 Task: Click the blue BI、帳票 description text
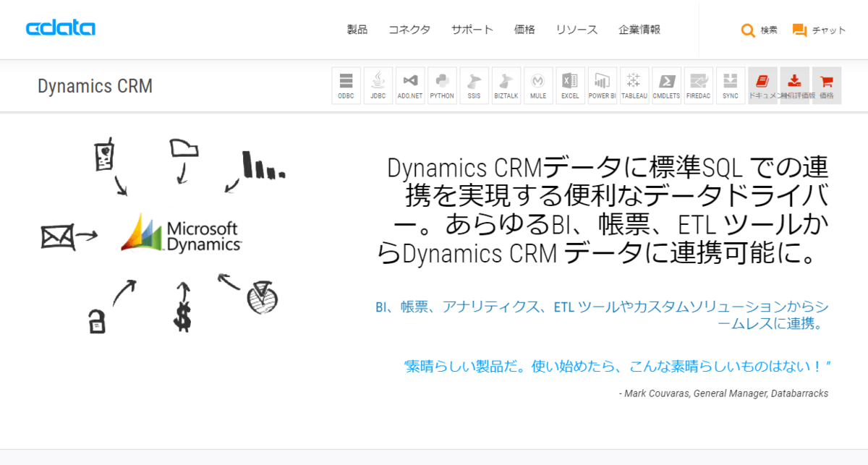click(x=602, y=315)
